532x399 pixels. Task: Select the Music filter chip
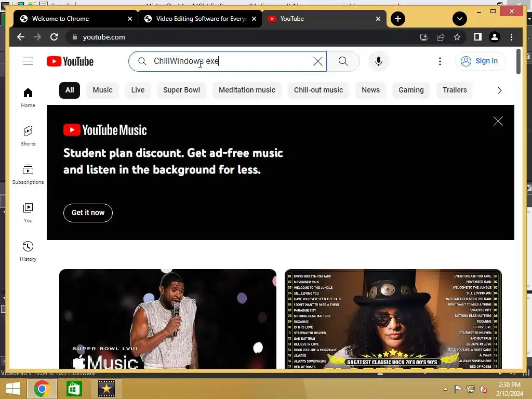102,90
